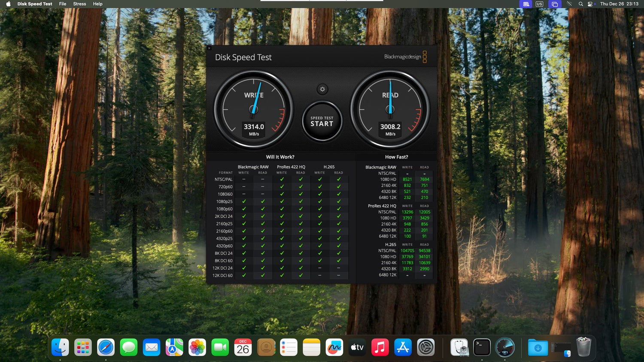
Task: Open the App Store dock icon
Action: 403,347
